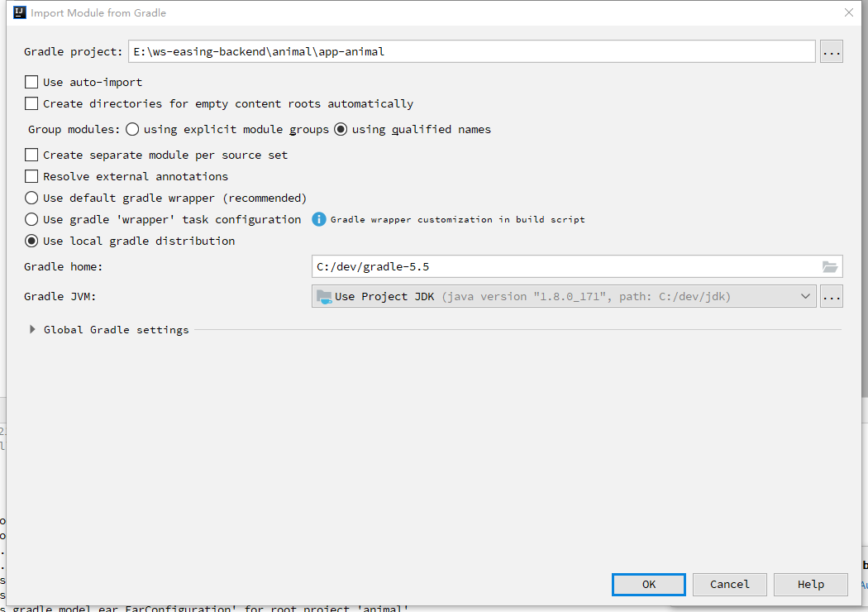Click the dialog title Import Module from Gradle

(x=98, y=12)
